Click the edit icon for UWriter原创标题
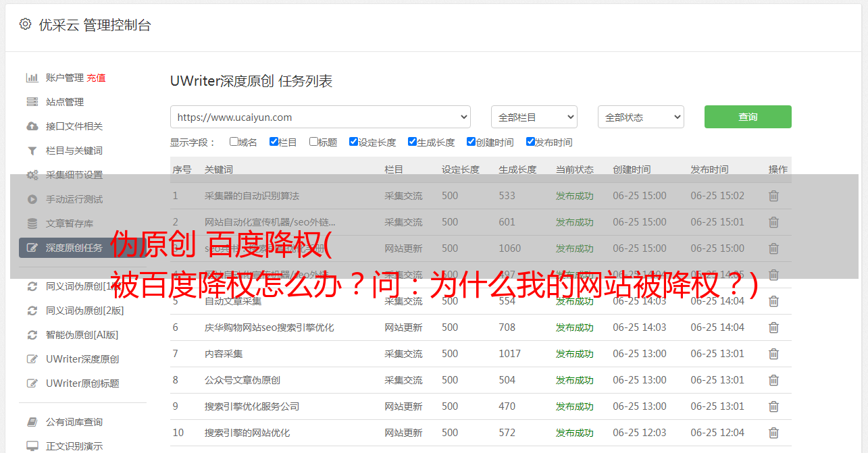 pos(32,383)
